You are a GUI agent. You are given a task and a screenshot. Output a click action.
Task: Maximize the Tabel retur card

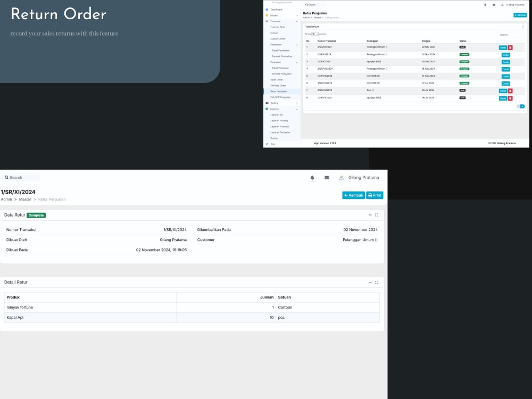[523, 27]
